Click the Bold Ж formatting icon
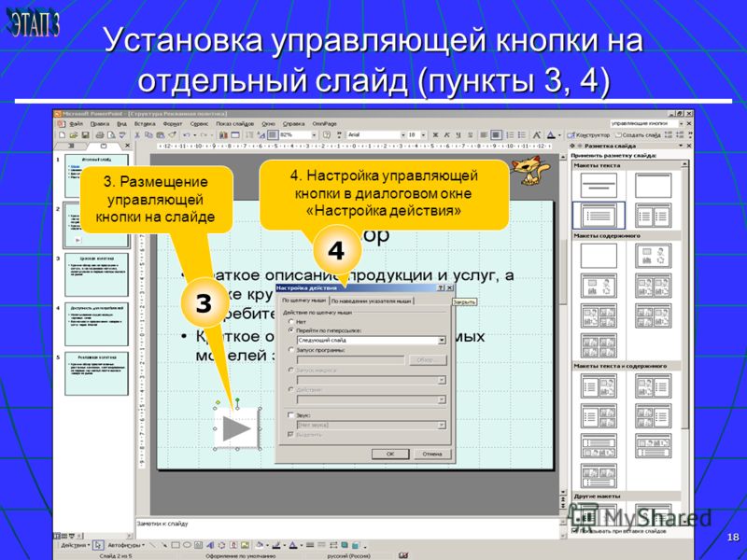The height and width of the screenshot is (560, 747). click(x=435, y=135)
